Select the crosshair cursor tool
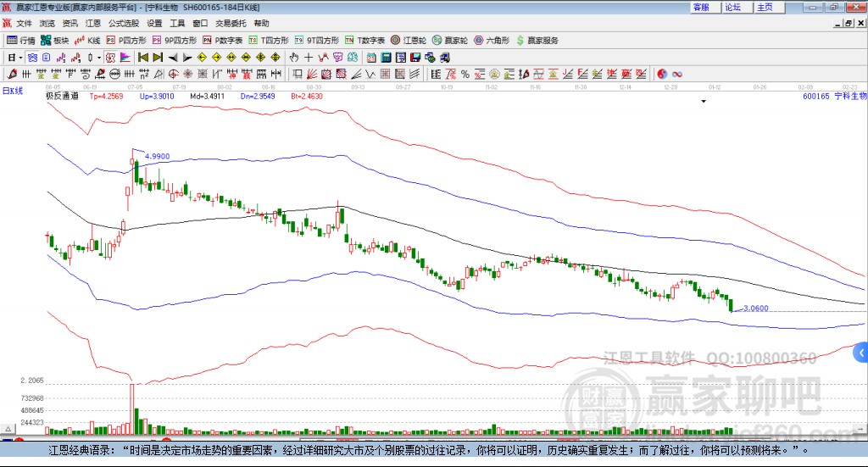Image resolution: width=868 pixels, height=467 pixels. [309, 57]
